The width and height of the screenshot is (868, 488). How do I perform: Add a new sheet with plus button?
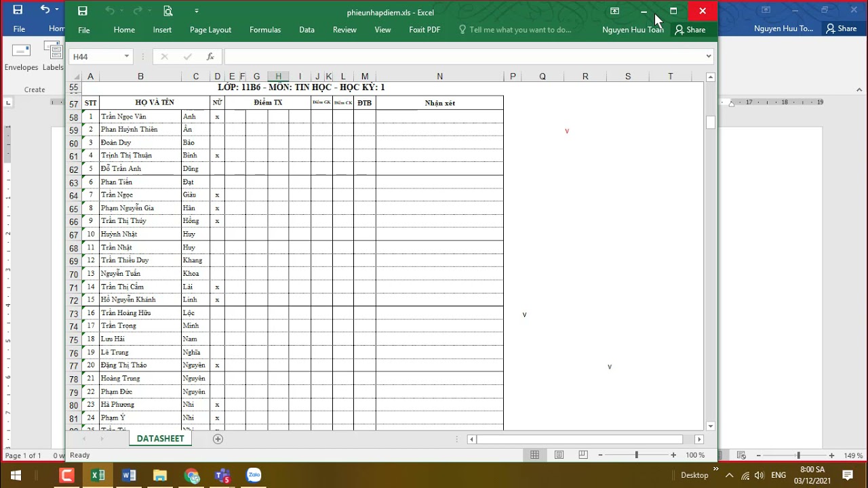coord(218,439)
